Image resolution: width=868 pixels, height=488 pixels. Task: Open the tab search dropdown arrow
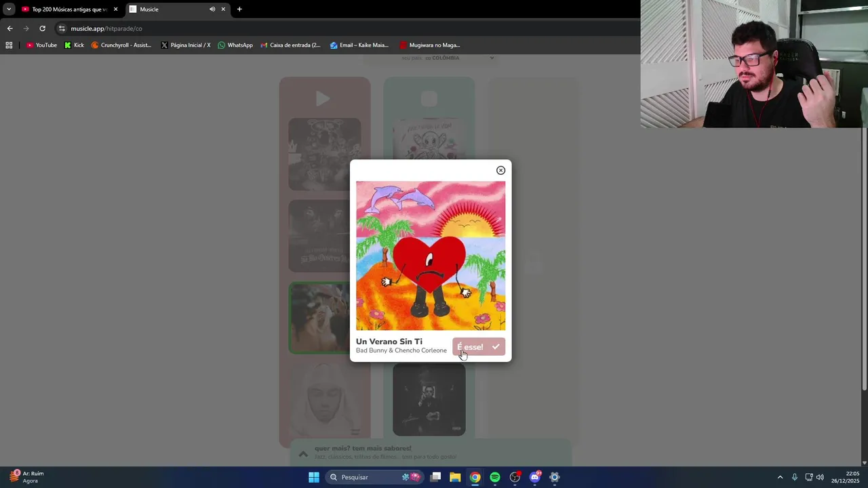tap(8, 9)
